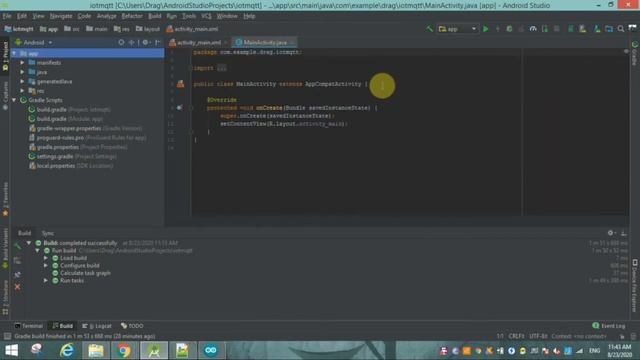Click the collapse all icon in Project panel
640x360 pixels.
point(131,42)
